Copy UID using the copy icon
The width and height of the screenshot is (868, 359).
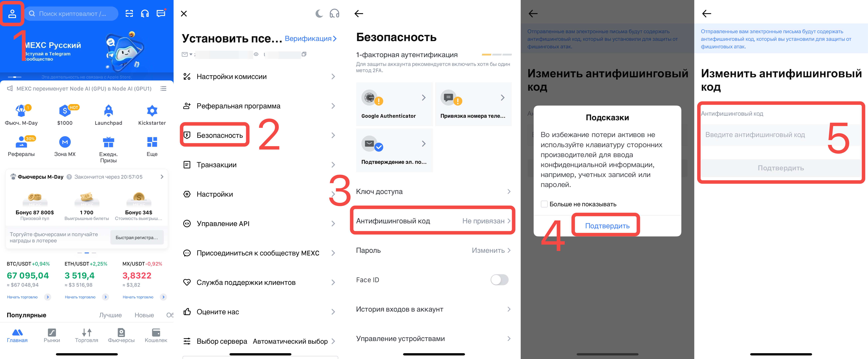(304, 54)
